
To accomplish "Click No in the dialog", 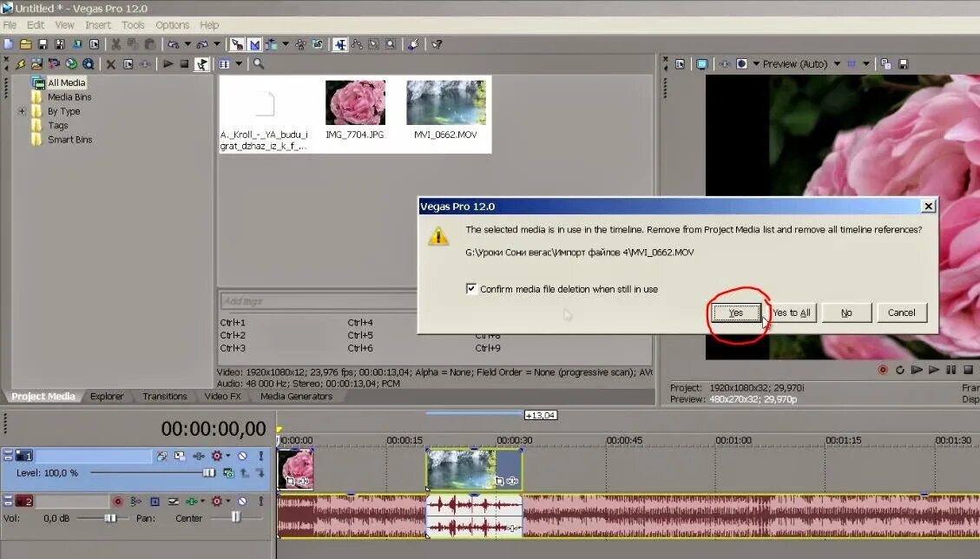I will (x=846, y=312).
